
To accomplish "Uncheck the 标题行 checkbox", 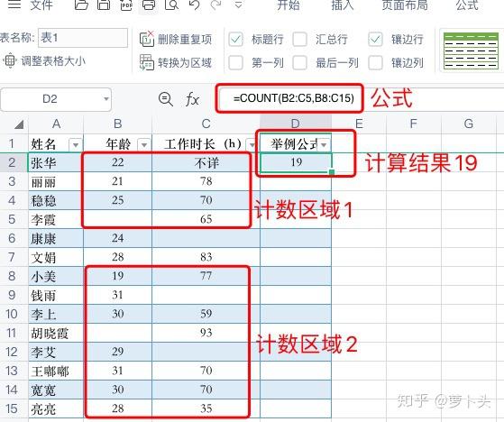I will (x=235, y=40).
